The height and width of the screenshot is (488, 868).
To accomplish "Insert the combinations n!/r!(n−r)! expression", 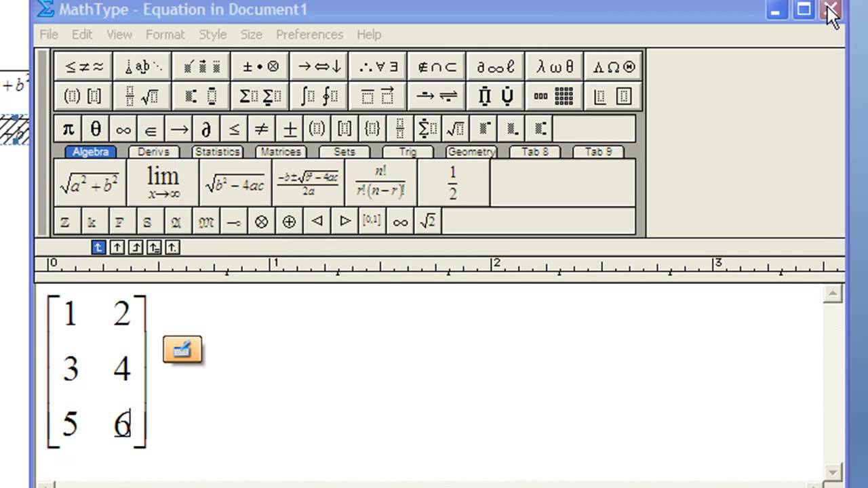I will [380, 183].
